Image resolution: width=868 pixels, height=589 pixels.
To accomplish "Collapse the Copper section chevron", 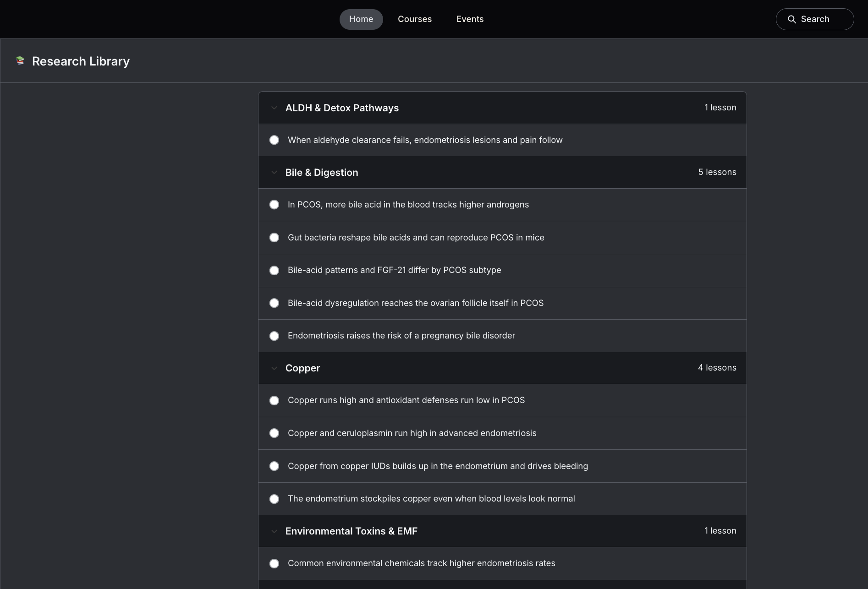I will pos(274,368).
